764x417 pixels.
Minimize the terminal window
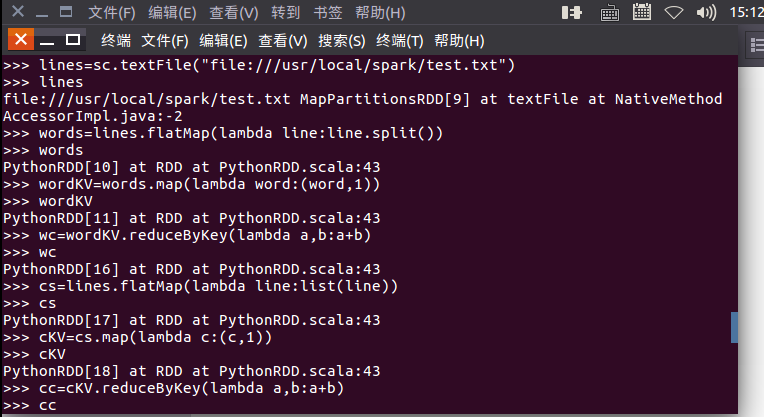click(x=44, y=40)
